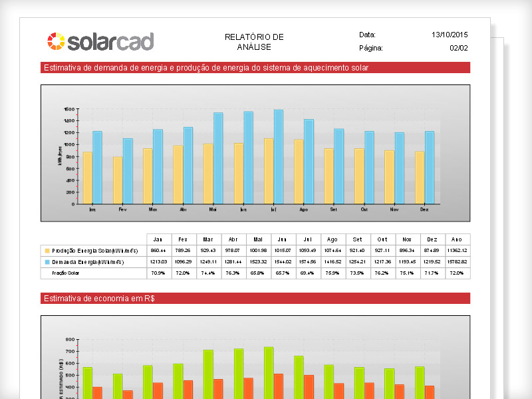Screen dimensions: 532x399
Task: Click the solar fraction 71.7%
Action: point(431,273)
